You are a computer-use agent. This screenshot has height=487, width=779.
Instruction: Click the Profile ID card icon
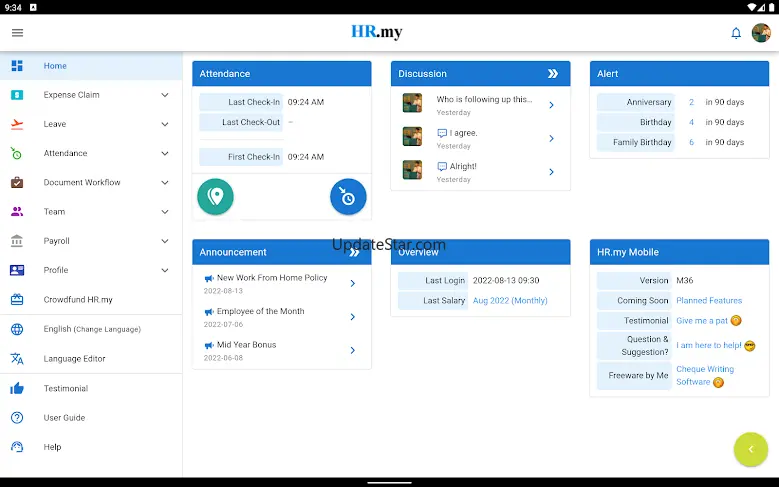point(17,270)
